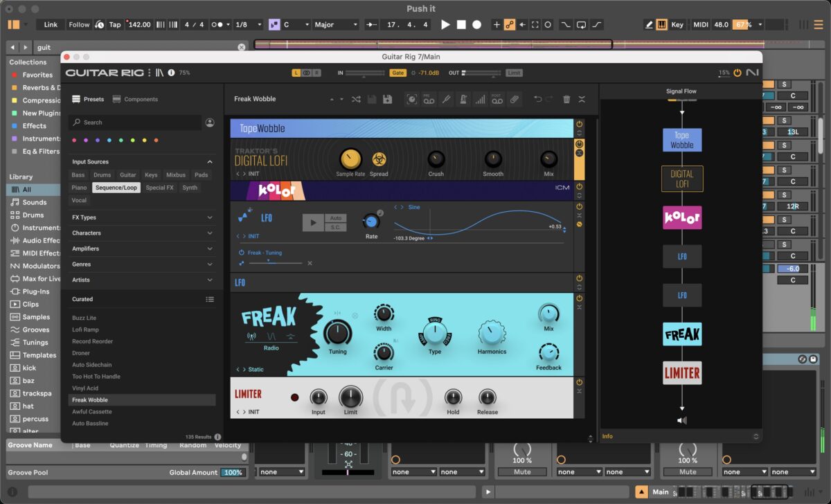Click the Ableton draw mode pencil icon
This screenshot has width=831, height=504.
tap(649, 24)
